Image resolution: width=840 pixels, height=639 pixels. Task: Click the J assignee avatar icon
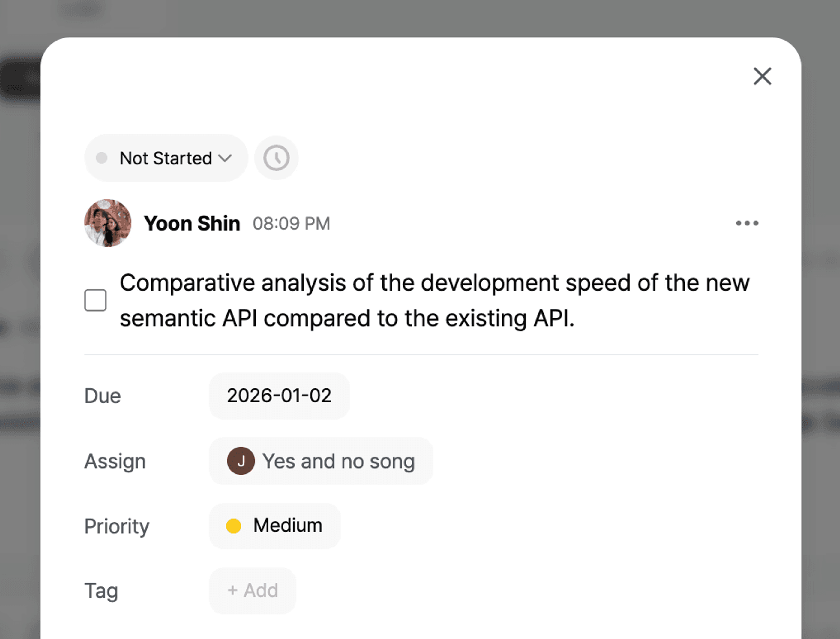pos(241,461)
